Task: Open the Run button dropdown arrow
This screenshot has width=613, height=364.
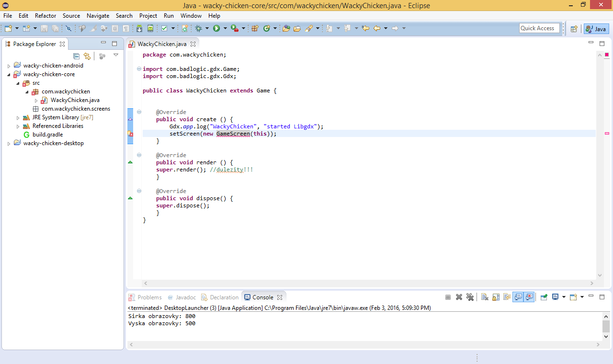Action: 225,29
